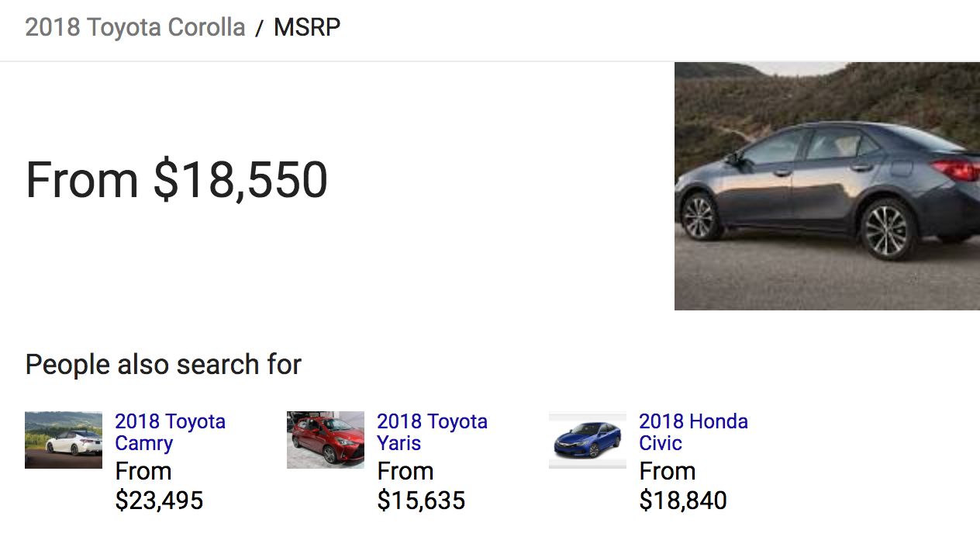Select the MSRP breadcrumb label
The image size is (980, 537).
coord(307,27)
